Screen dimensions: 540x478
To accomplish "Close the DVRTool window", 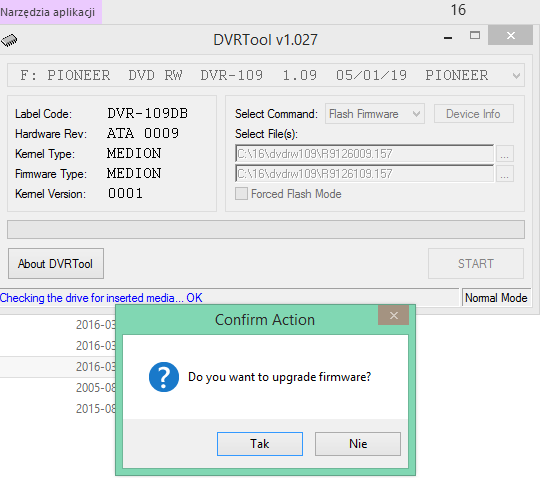I will click(x=510, y=35).
